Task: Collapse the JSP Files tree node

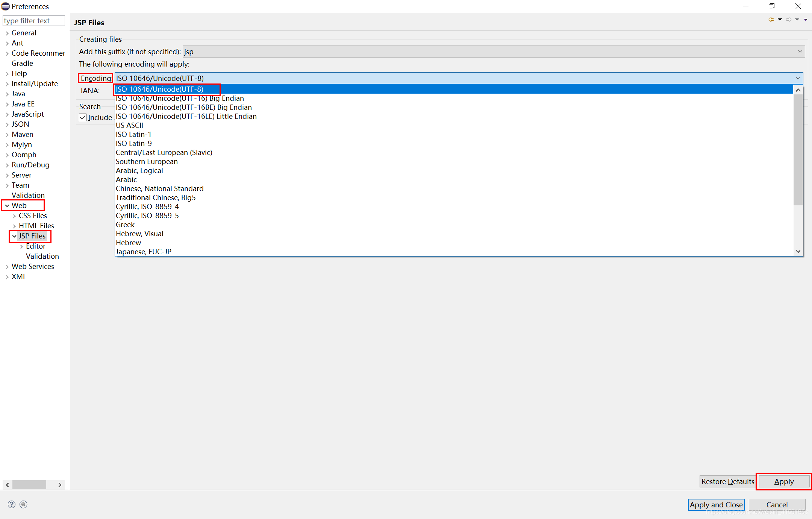Action: pyautogui.click(x=14, y=236)
